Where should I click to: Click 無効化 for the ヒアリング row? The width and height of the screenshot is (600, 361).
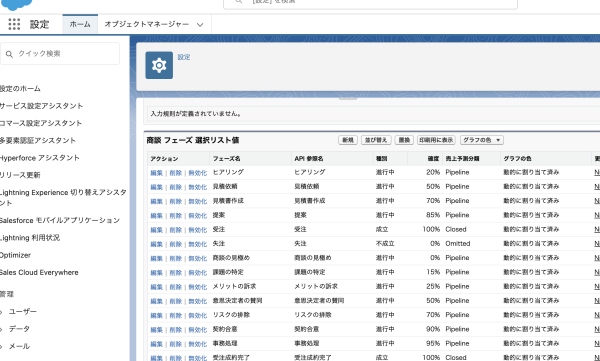(x=197, y=173)
